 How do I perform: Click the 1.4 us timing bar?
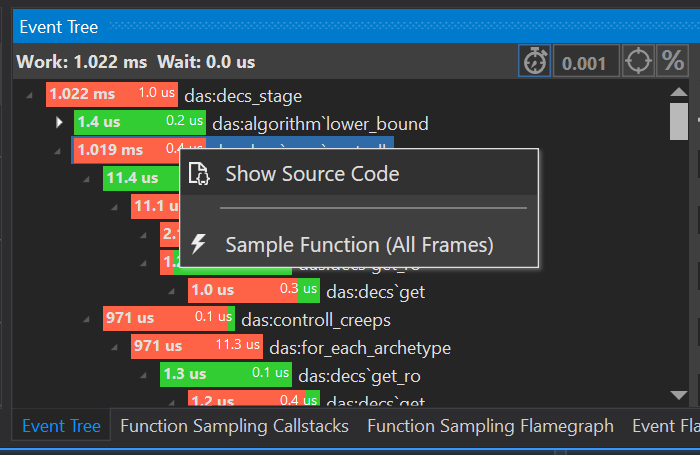pyautogui.click(x=140, y=122)
